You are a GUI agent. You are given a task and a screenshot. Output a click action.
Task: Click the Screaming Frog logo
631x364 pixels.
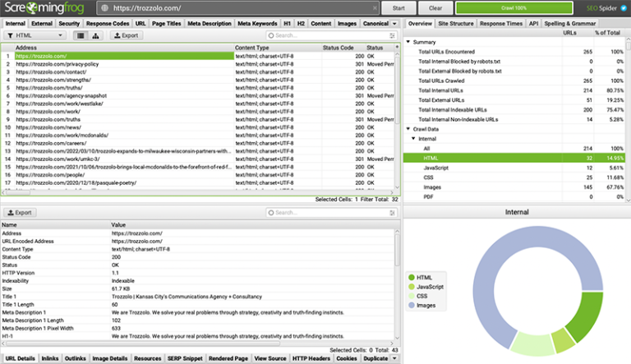tap(44, 8)
